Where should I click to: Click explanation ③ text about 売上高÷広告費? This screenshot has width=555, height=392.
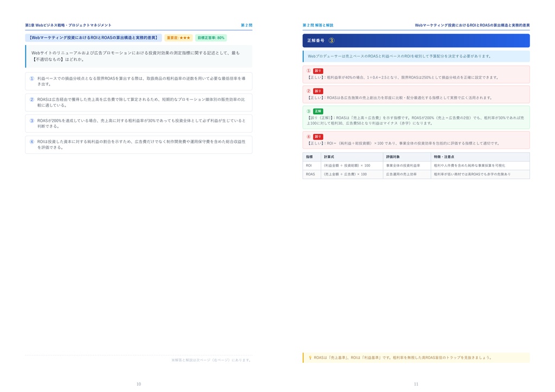point(415,121)
